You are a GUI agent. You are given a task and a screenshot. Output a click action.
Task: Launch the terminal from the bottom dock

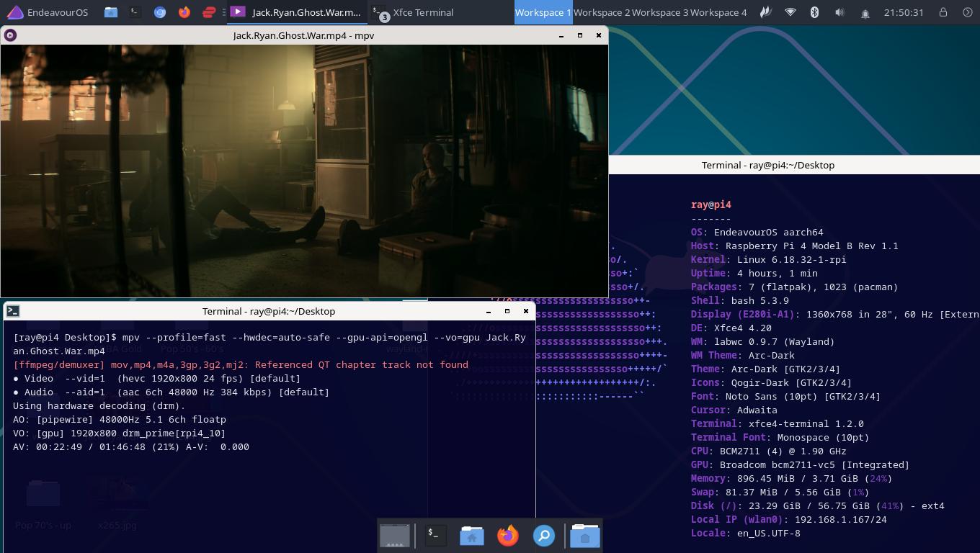(x=435, y=536)
